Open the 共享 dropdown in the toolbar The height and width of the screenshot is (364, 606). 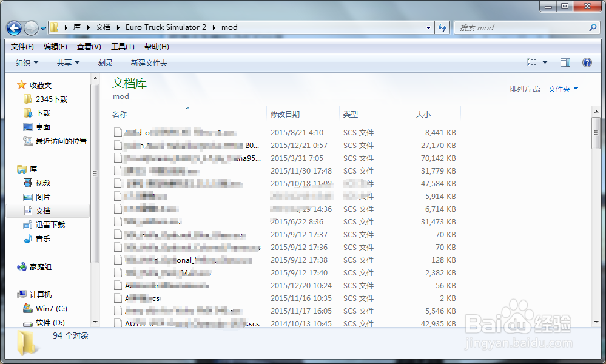pyautogui.click(x=68, y=62)
